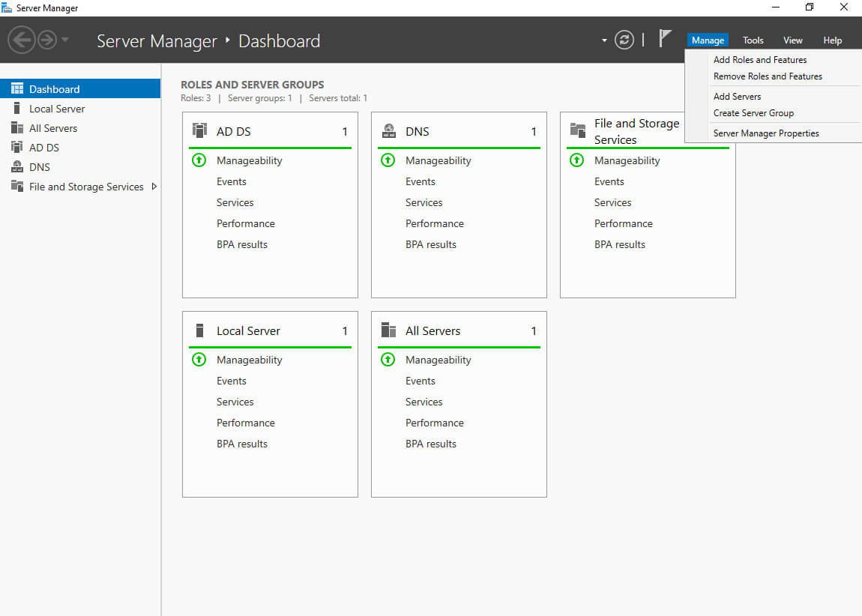Click the Local Server icon in sidebar
The image size is (862, 616).
17,108
